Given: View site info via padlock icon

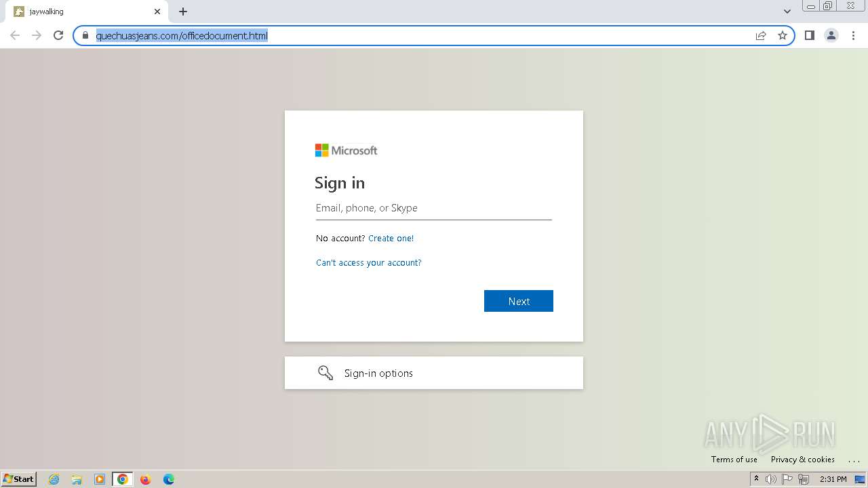Looking at the screenshot, I should (x=85, y=35).
